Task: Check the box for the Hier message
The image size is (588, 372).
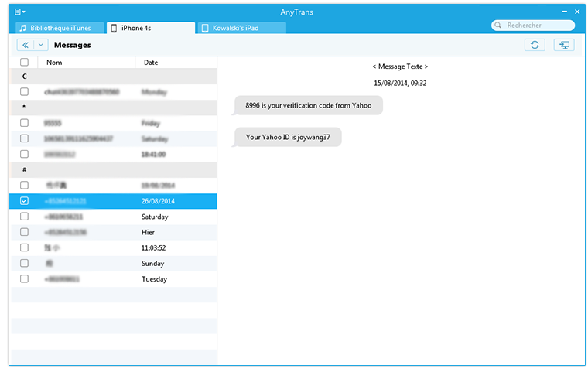Action: pos(25,232)
